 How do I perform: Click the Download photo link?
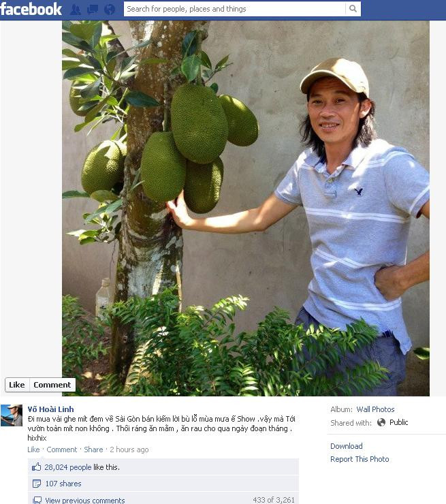pos(347,446)
